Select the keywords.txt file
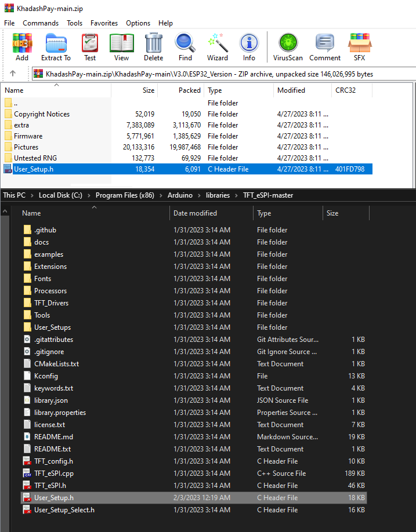The height and width of the screenshot is (532, 416). tap(194, 388)
